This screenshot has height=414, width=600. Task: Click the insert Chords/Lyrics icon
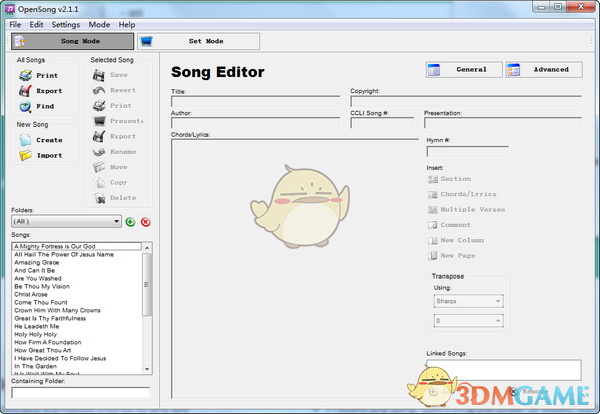(x=432, y=194)
